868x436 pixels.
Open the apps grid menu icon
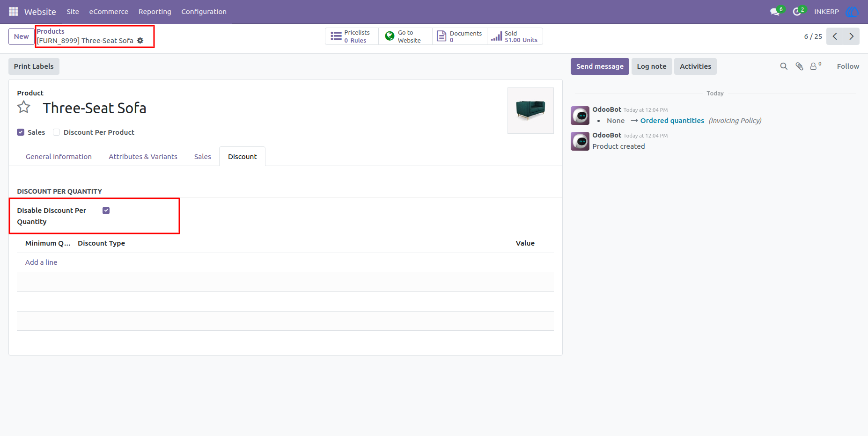[x=14, y=11]
